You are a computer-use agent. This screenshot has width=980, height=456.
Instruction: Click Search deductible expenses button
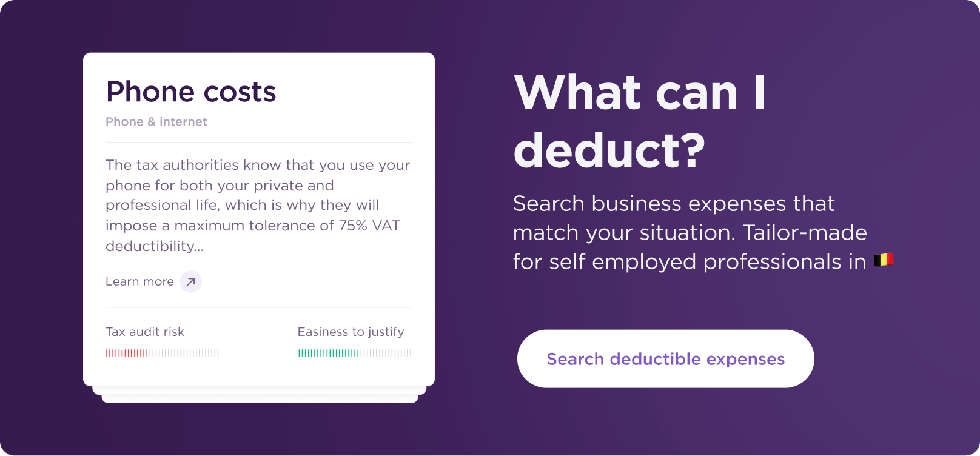point(665,359)
